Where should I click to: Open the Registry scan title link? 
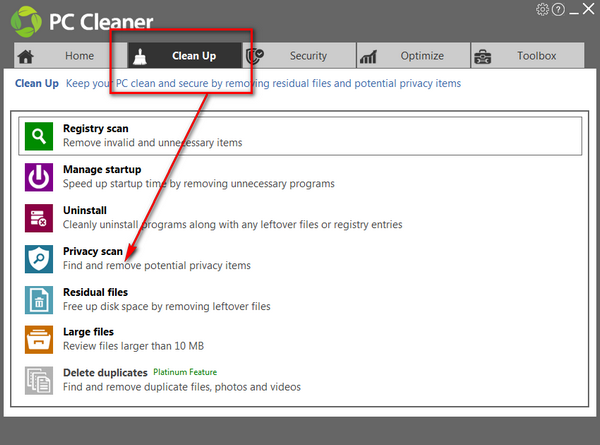[x=96, y=129]
